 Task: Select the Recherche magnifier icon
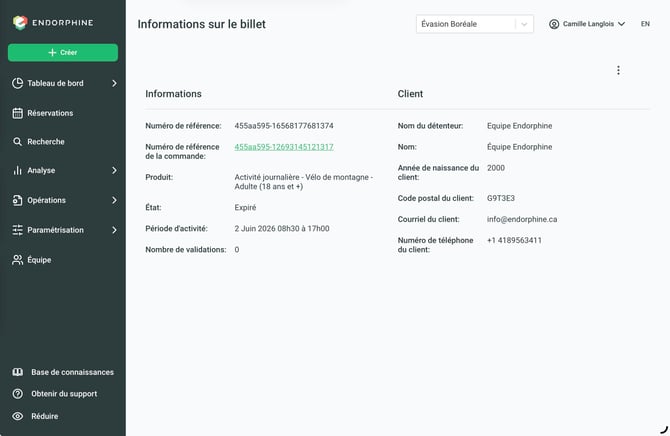[18, 141]
